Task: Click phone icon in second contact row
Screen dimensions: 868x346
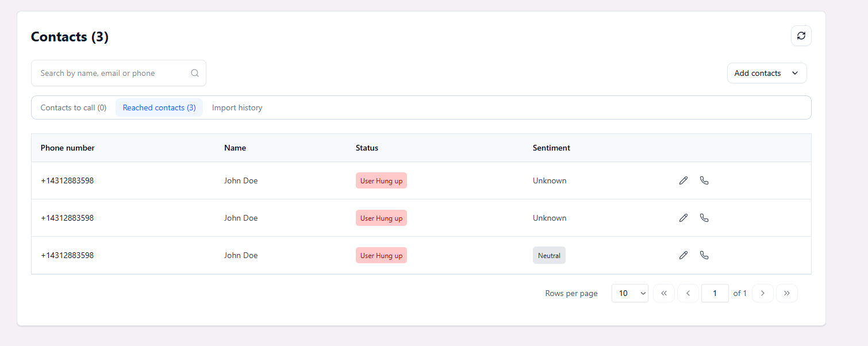Action: click(704, 218)
